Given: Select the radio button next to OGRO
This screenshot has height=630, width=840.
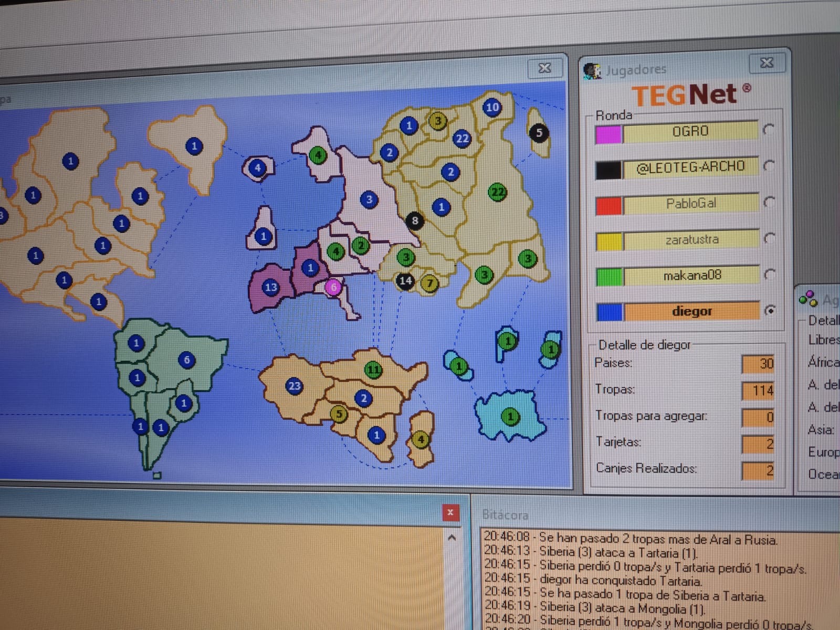Looking at the screenshot, I should coord(769,129).
